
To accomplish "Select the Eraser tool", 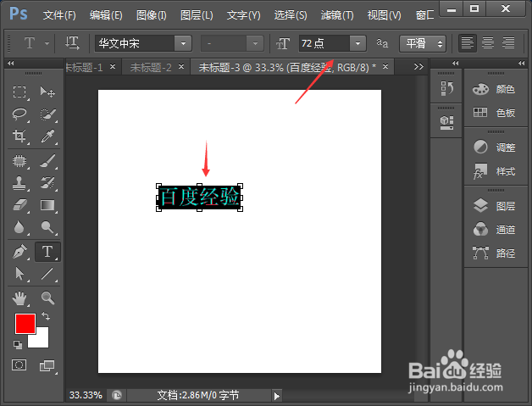I will (x=19, y=205).
